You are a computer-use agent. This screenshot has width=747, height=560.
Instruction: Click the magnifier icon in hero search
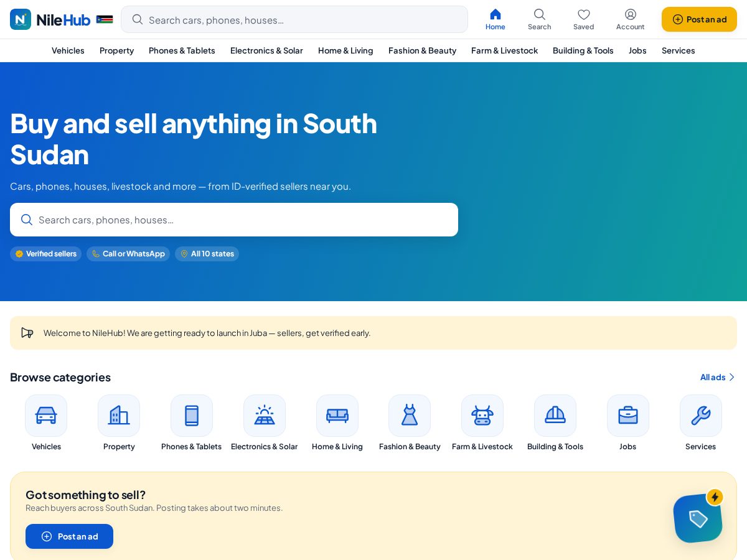pos(27,220)
